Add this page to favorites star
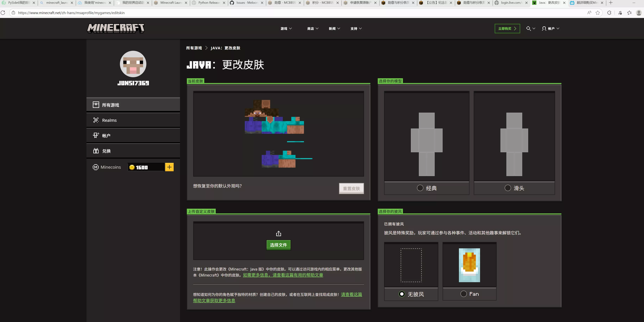Viewport: 644px width, 322px height. [598, 13]
